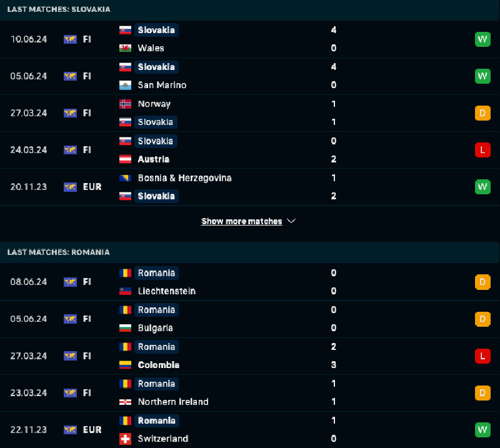Click the Norway flag icon

(125, 104)
